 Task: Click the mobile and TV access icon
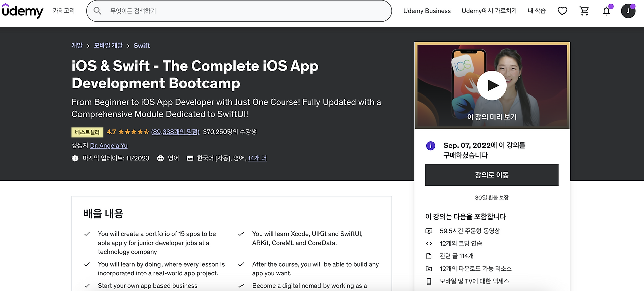[x=429, y=280]
